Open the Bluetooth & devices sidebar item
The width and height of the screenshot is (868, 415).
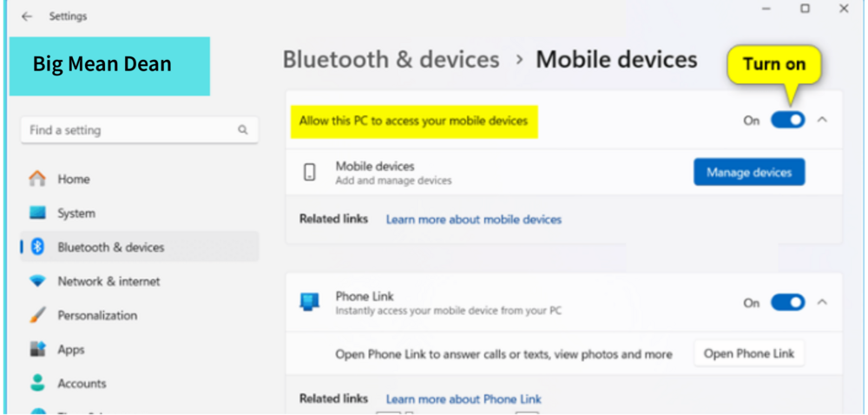point(111,247)
